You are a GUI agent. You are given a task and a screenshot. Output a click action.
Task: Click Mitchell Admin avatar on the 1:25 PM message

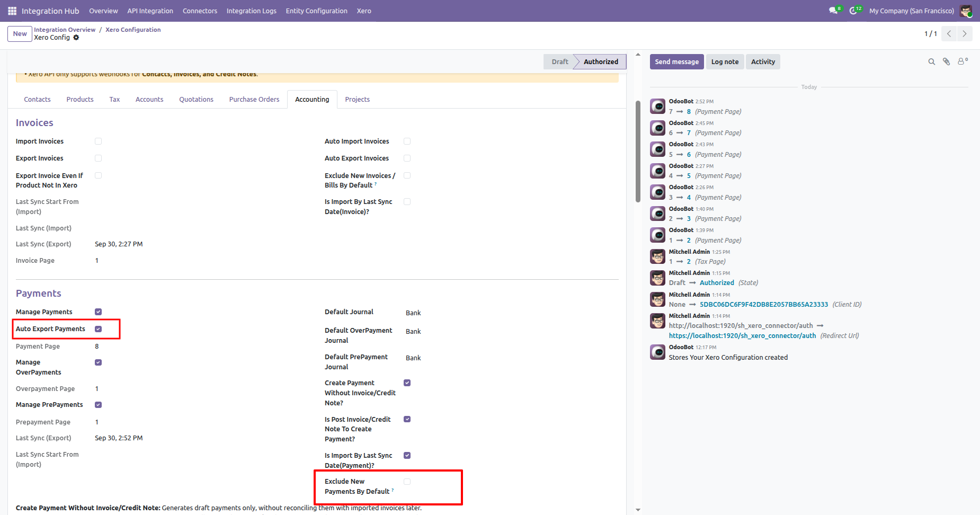(657, 257)
